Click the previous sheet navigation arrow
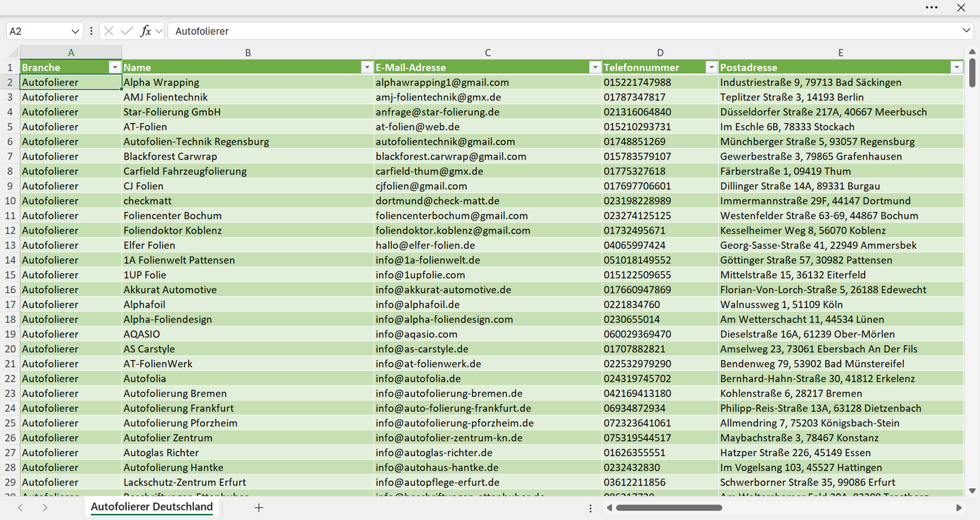 click(20, 508)
